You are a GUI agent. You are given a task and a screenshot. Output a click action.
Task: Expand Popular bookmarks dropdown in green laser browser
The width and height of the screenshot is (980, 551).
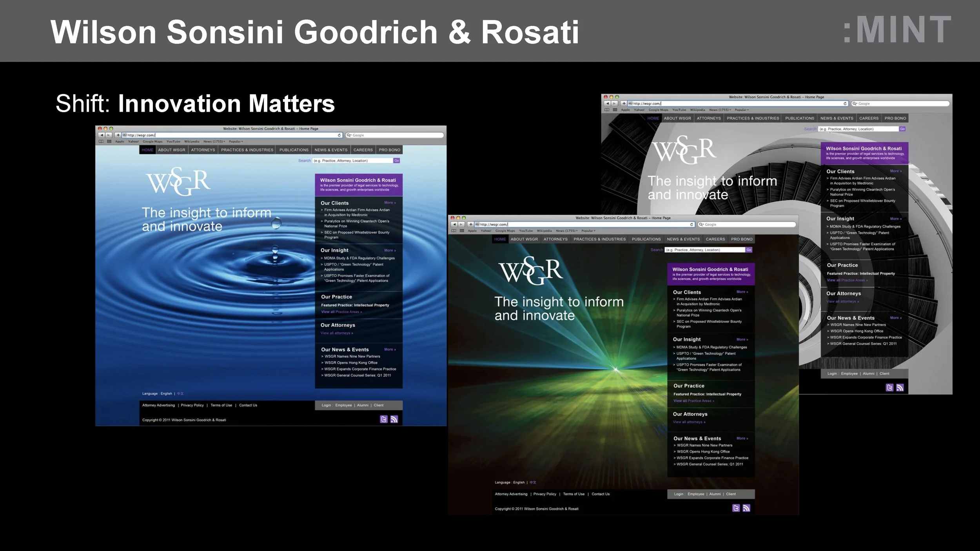click(588, 231)
